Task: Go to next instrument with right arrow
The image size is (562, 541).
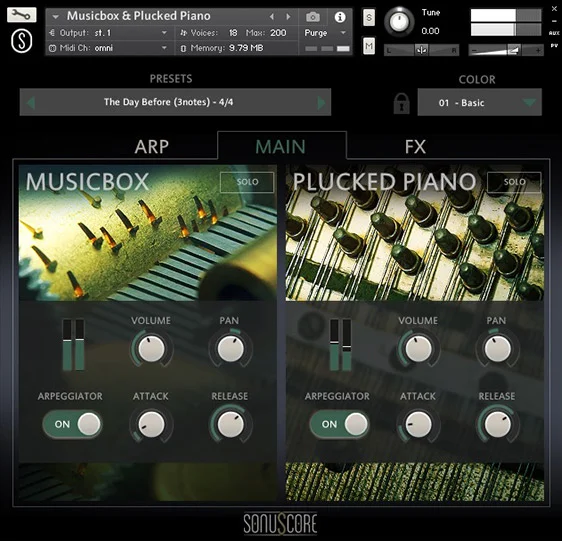Action: tap(288, 16)
